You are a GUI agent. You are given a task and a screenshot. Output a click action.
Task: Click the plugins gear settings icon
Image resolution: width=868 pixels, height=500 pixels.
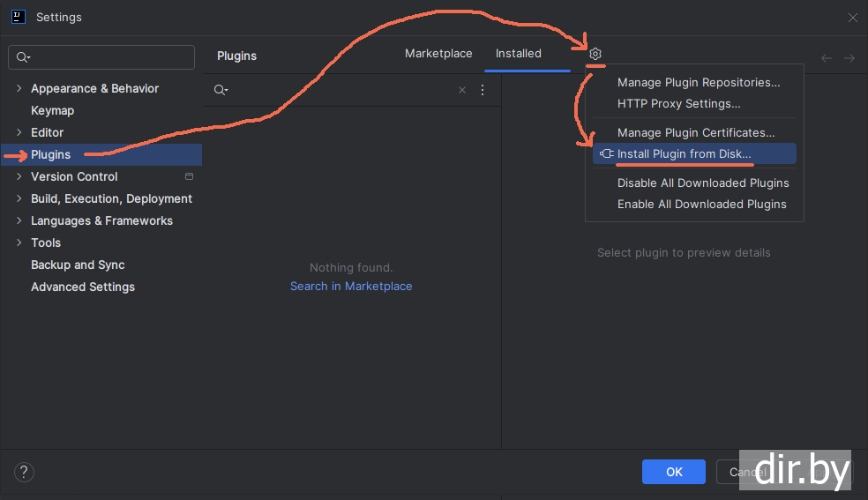[595, 54]
